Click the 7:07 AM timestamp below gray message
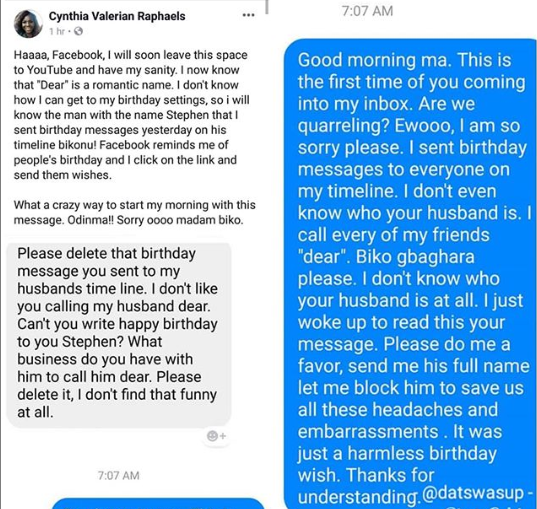Image resolution: width=537 pixels, height=509 pixels. click(x=118, y=475)
